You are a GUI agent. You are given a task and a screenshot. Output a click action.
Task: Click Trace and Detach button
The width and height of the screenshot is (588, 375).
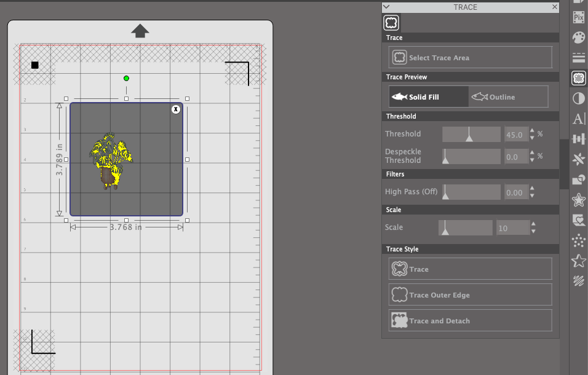coord(471,320)
